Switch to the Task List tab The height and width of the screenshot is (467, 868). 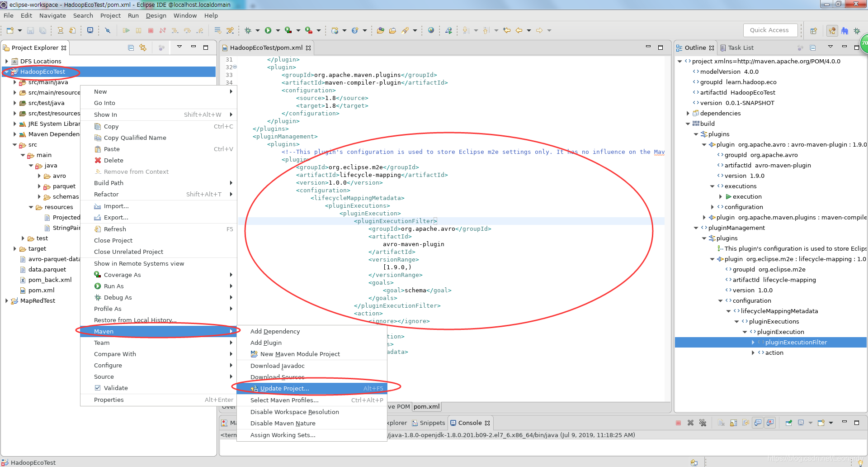[736, 48]
